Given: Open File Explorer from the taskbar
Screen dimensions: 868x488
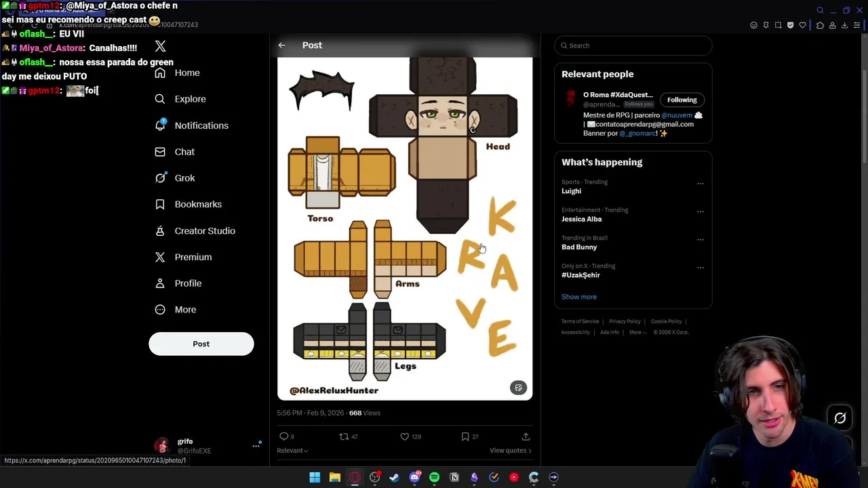Looking at the screenshot, I should pyautogui.click(x=334, y=477).
